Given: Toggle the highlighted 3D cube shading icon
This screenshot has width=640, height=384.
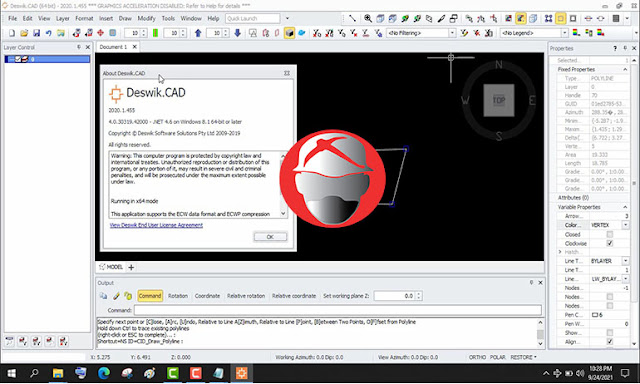Looking at the screenshot, I should click(289, 33).
